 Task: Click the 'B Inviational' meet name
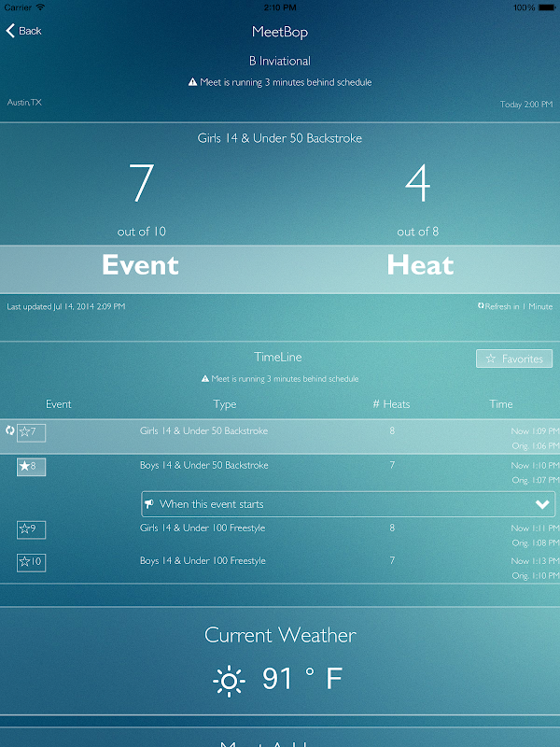[x=280, y=61]
